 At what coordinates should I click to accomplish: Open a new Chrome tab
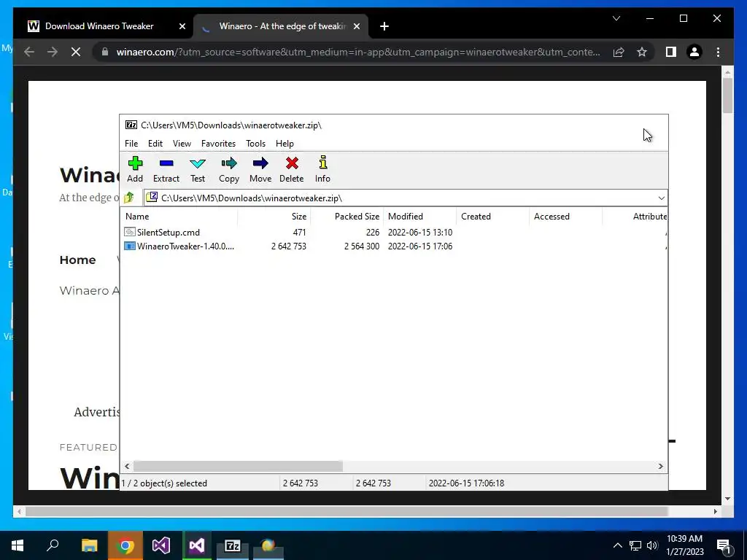click(x=384, y=27)
